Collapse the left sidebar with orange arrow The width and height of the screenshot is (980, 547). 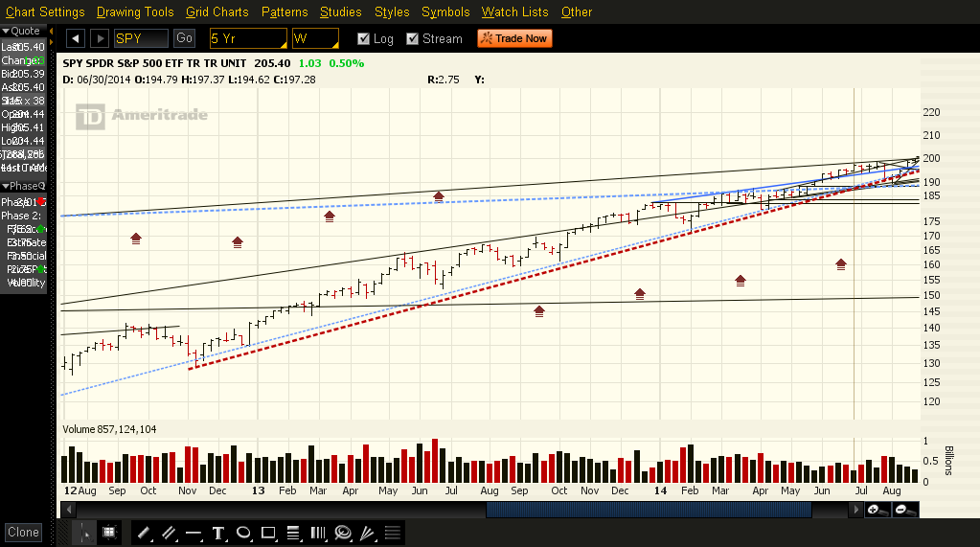(x=51, y=32)
